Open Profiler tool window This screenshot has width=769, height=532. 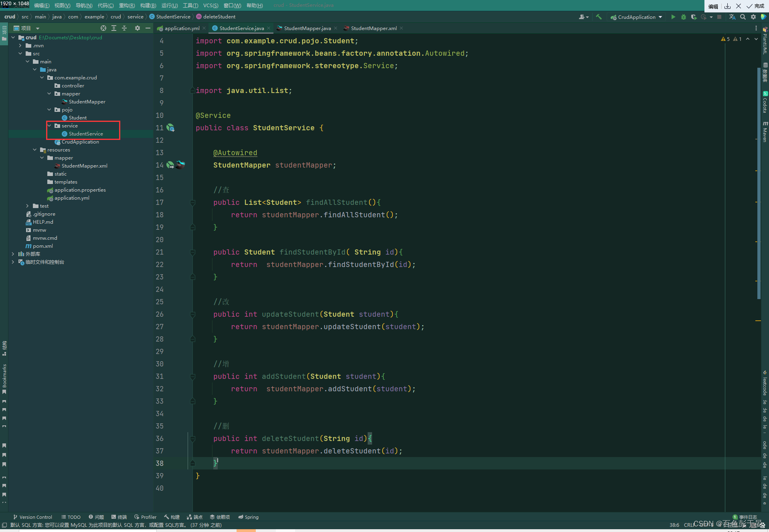click(145, 517)
